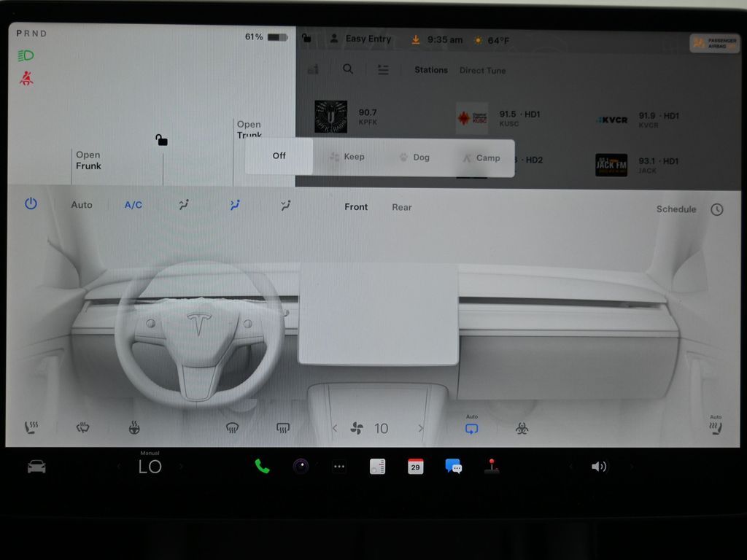Tap Open Frunk

pyautogui.click(x=88, y=160)
